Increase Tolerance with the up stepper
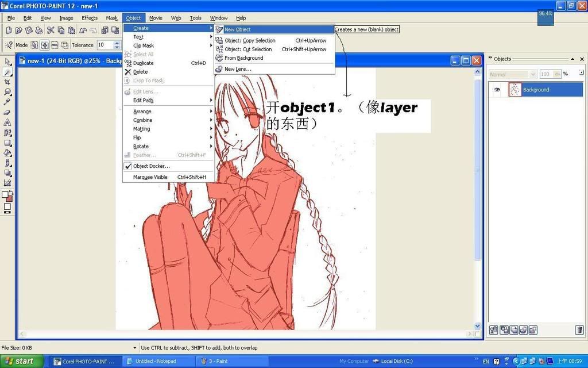The height and width of the screenshot is (368, 588). click(x=117, y=43)
